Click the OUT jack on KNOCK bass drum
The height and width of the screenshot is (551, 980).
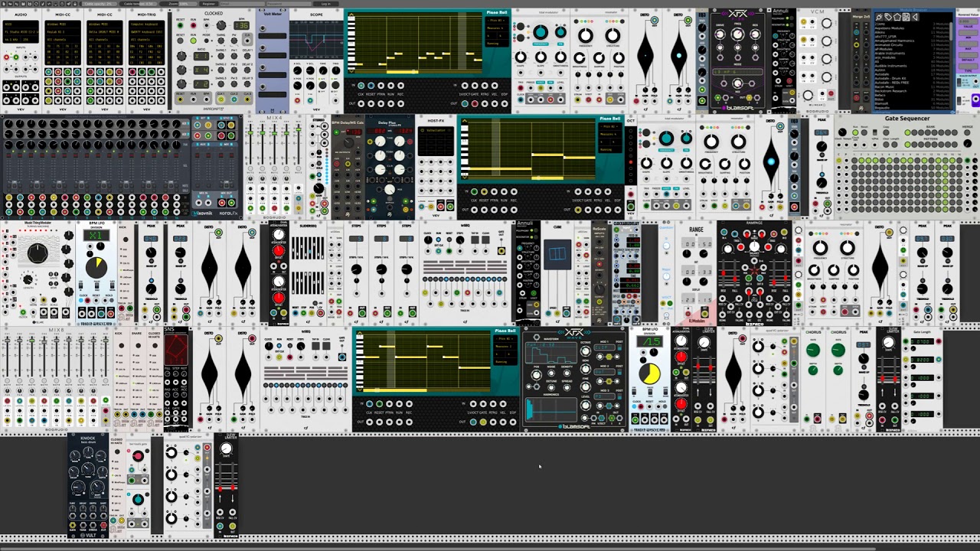coord(103,525)
